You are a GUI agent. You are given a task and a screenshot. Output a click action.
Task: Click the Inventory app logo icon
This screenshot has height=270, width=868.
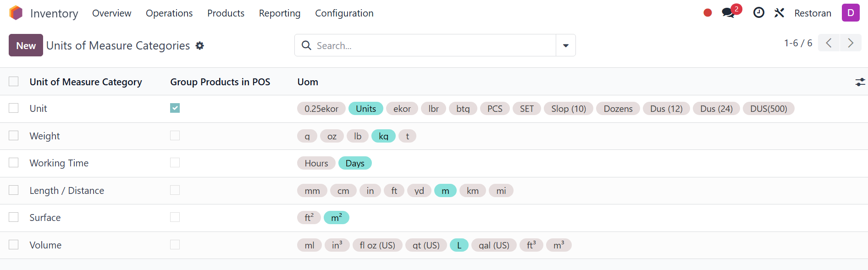point(16,13)
